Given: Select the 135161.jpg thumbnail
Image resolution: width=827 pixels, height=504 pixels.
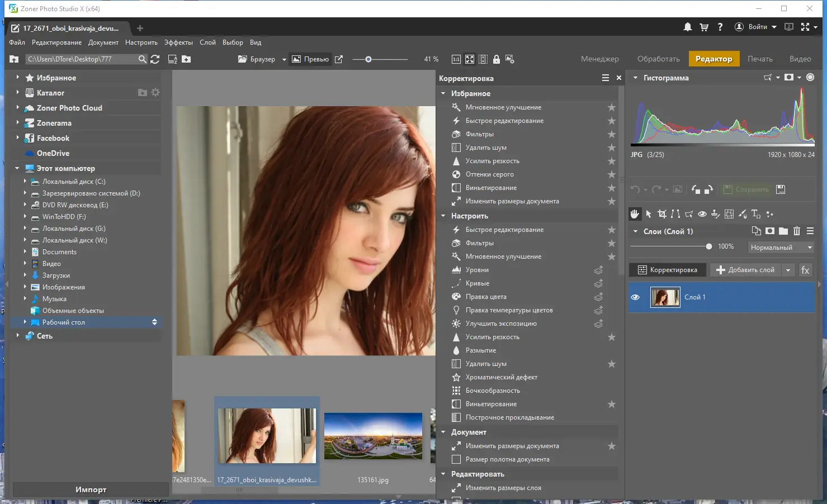Looking at the screenshot, I should pos(373,437).
